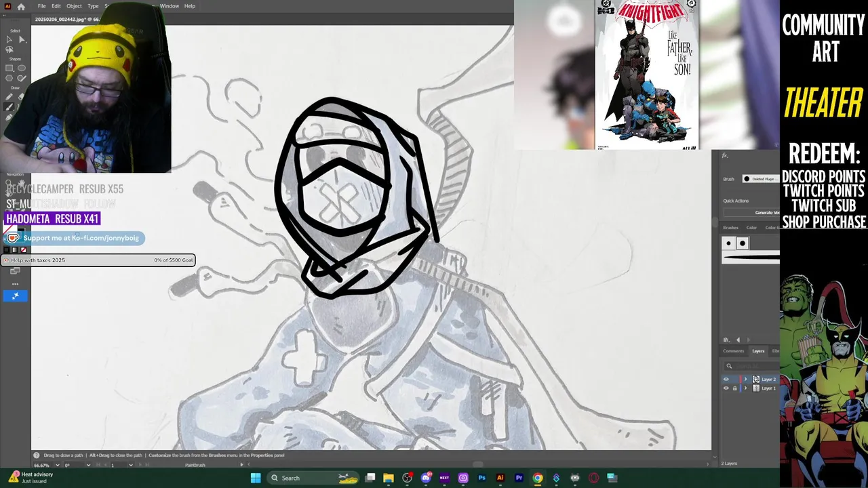
Task: Click the Layers search magnifier icon
Action: tap(729, 366)
